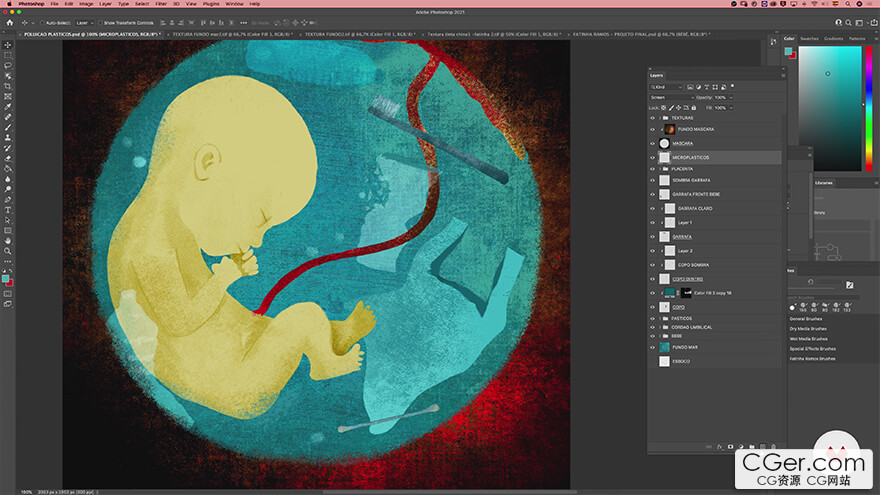880x495 pixels.
Task: Open the Filter menu
Action: tap(161, 4)
